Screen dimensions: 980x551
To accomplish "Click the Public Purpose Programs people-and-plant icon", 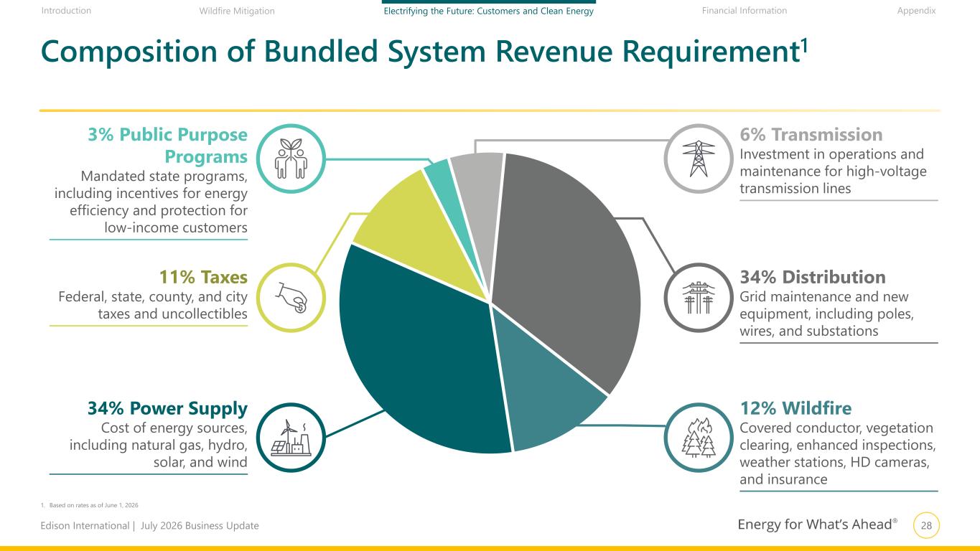I will (291, 159).
